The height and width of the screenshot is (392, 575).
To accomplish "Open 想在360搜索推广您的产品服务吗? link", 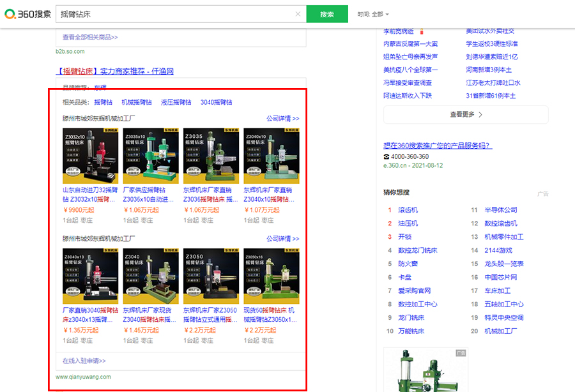I will [x=438, y=146].
